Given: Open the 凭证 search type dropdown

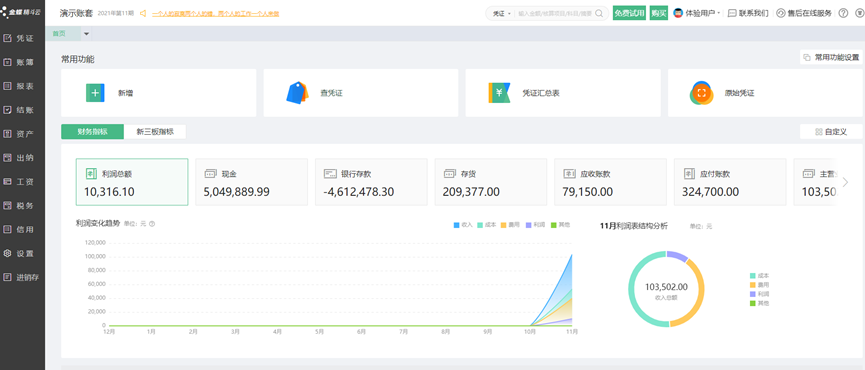Looking at the screenshot, I should [501, 13].
